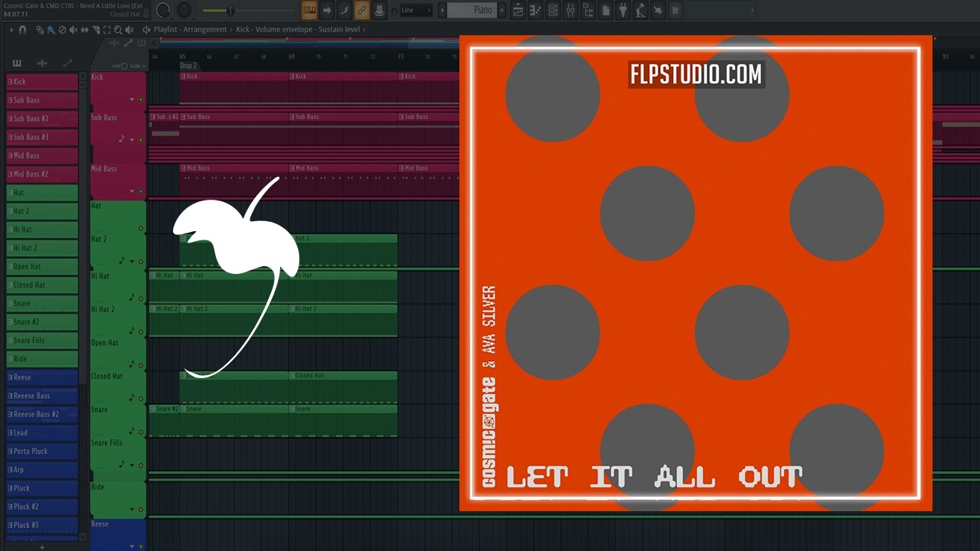980x551 pixels.
Task: Open the Line snap dropdown
Action: (x=416, y=10)
